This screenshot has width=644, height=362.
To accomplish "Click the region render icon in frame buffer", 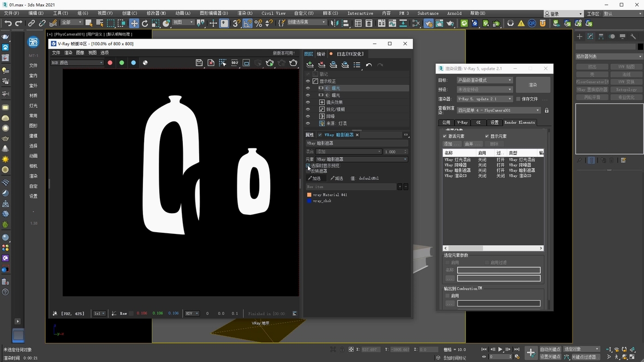I will coord(223,63).
